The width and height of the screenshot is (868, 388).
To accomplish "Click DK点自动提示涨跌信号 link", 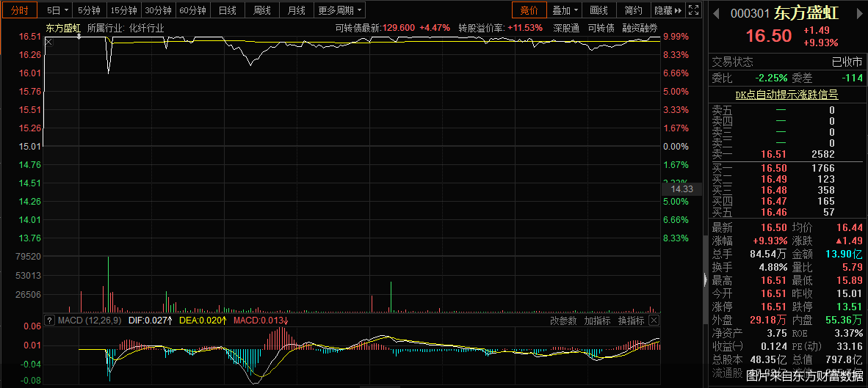I will click(x=786, y=95).
